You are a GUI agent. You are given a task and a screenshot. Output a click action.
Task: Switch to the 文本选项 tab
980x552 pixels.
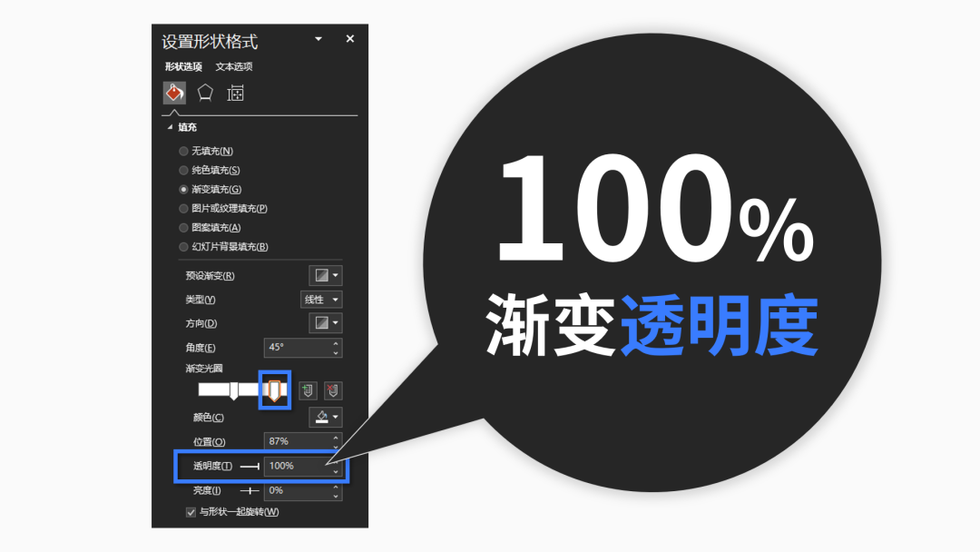point(234,66)
